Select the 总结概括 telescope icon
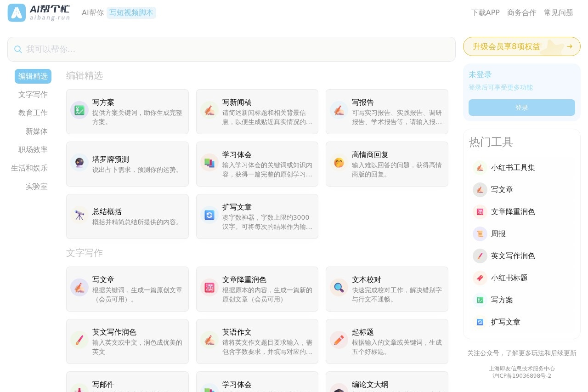 point(79,215)
